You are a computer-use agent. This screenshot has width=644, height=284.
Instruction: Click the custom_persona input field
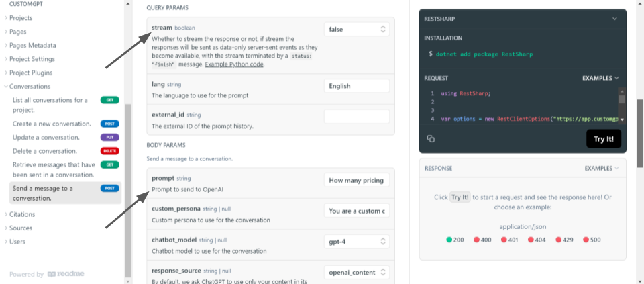click(356, 211)
